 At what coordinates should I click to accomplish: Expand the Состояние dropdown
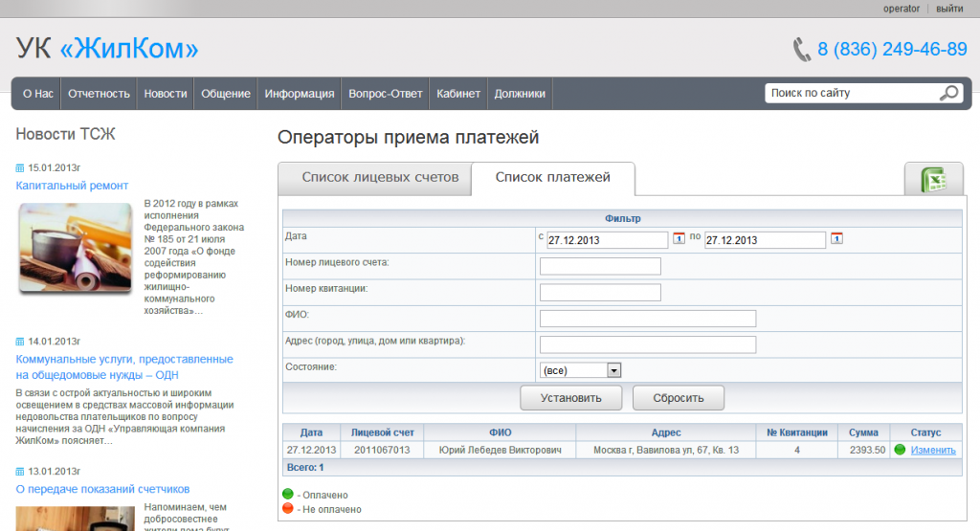[x=614, y=370]
